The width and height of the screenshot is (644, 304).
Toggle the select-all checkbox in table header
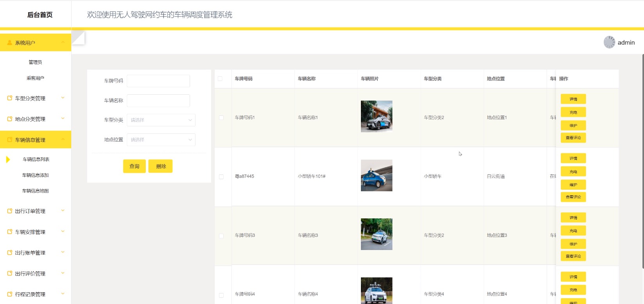[x=220, y=79]
